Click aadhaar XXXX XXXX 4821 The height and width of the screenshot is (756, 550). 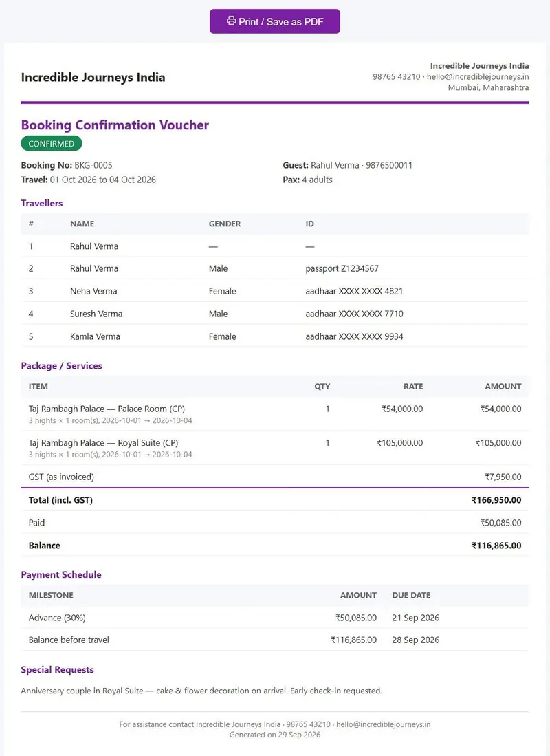pos(354,291)
